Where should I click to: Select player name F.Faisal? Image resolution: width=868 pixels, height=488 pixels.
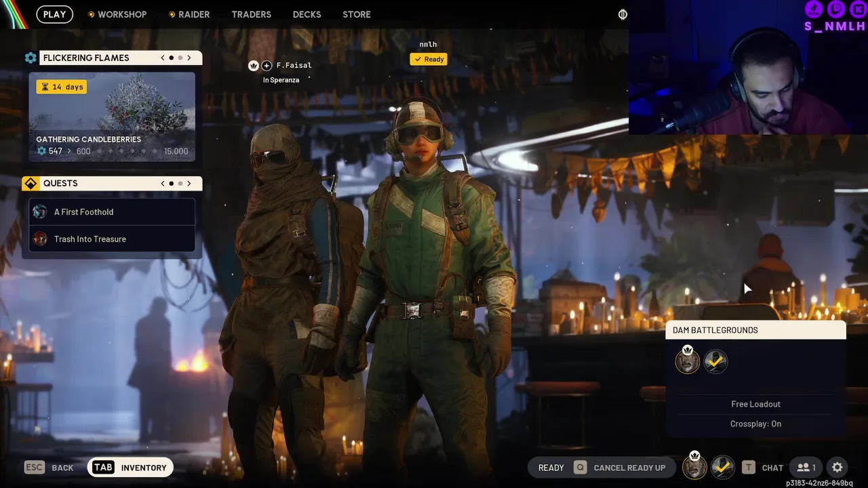pyautogui.click(x=294, y=66)
